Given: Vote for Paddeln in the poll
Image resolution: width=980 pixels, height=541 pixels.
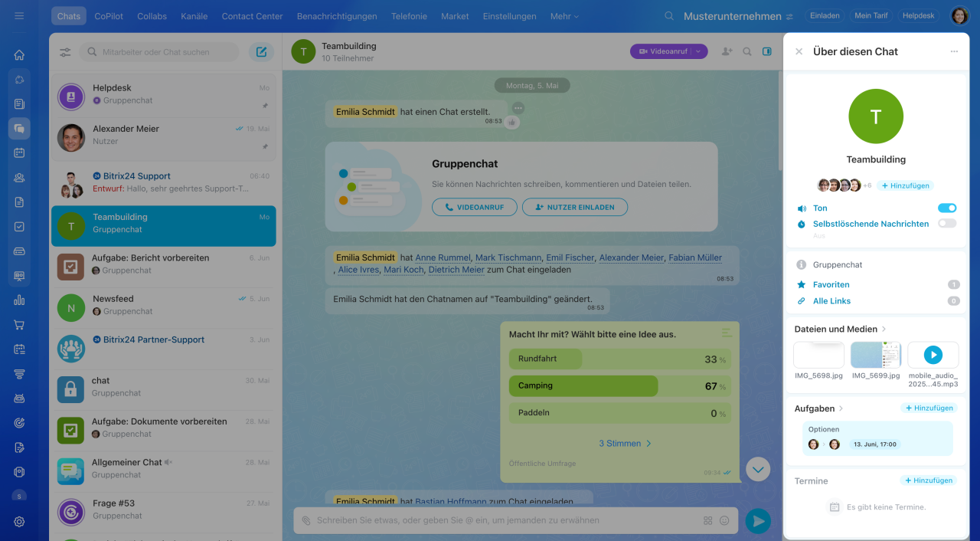Looking at the screenshot, I should coord(619,412).
